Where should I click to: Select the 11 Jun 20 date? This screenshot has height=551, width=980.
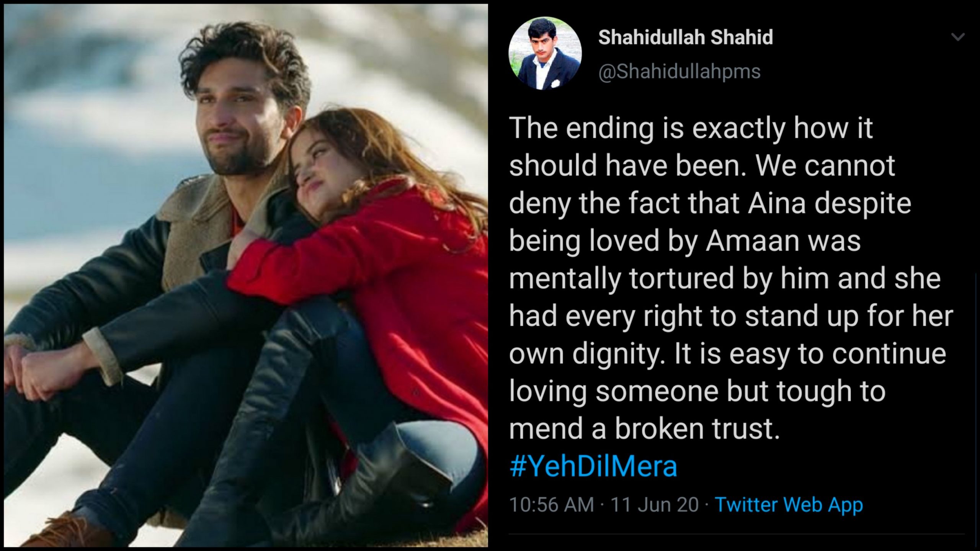[655, 505]
